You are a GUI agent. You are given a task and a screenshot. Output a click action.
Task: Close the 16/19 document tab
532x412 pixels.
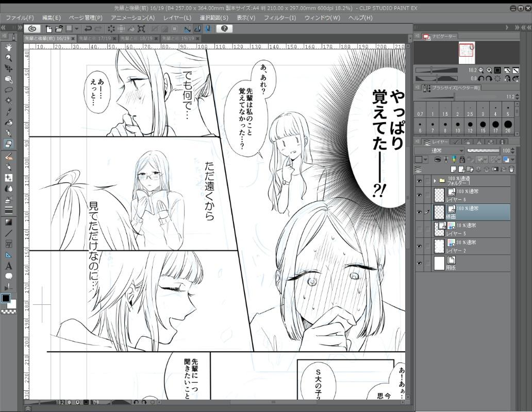pos(73,39)
